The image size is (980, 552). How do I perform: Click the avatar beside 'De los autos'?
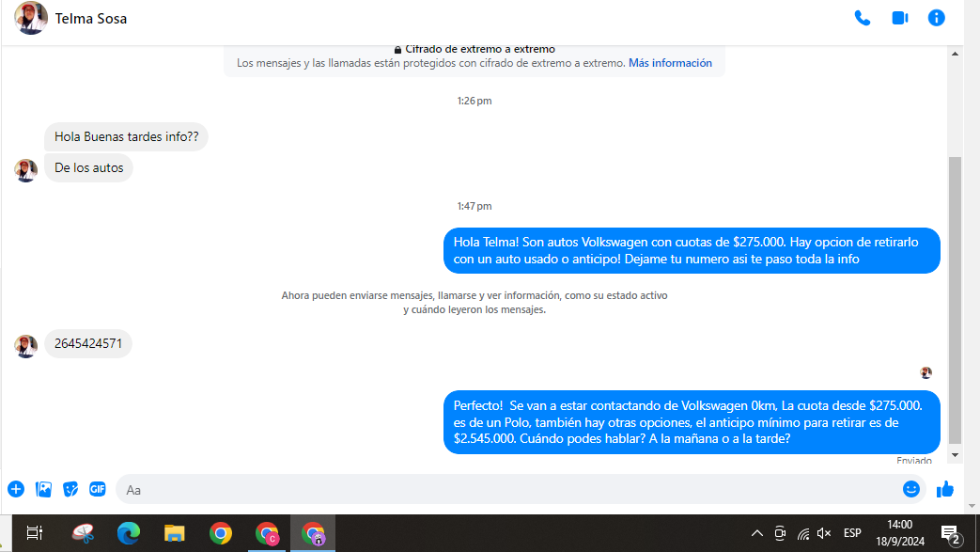tap(26, 170)
